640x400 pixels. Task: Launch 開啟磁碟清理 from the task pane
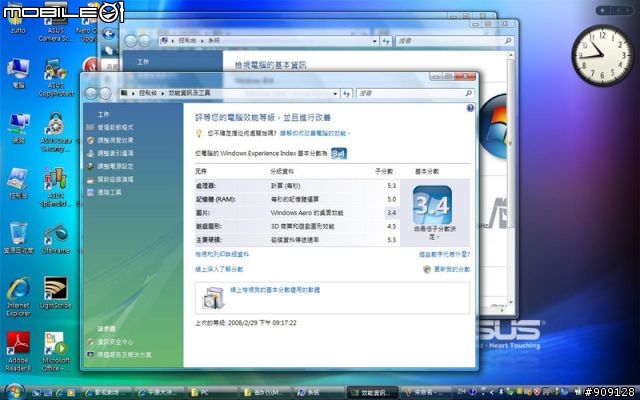click(115, 180)
